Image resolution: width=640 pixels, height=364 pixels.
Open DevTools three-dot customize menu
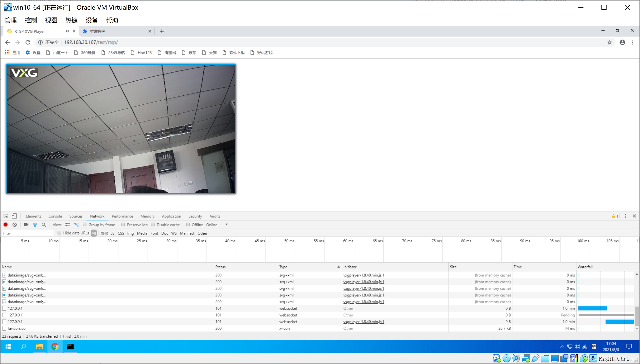pyautogui.click(x=626, y=216)
